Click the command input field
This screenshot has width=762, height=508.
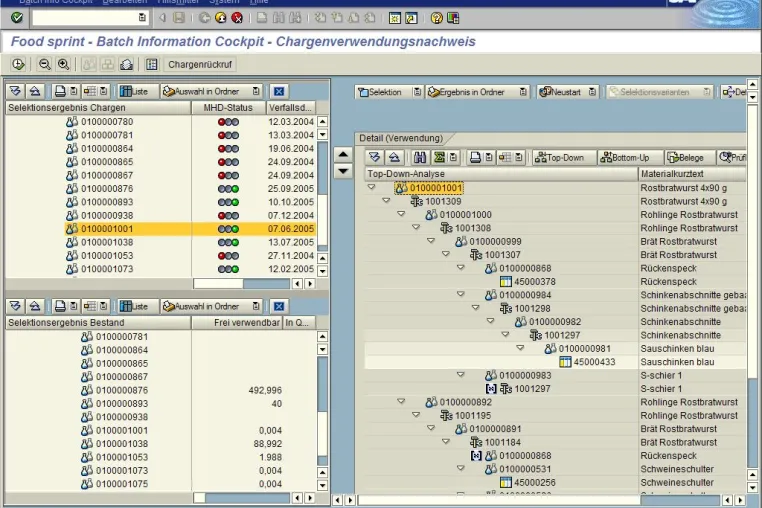(85, 18)
